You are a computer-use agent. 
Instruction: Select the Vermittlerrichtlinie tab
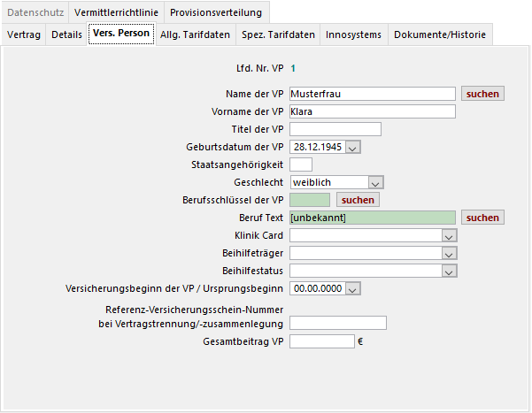[x=117, y=13]
